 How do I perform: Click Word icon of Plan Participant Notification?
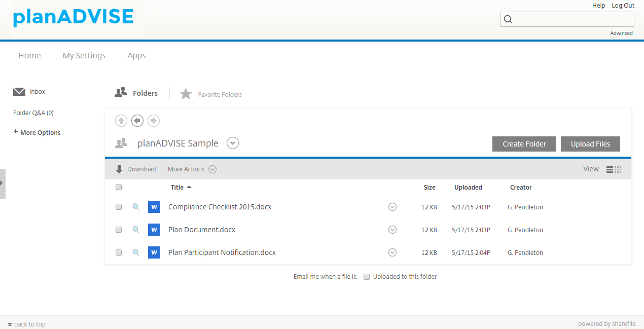pos(154,252)
